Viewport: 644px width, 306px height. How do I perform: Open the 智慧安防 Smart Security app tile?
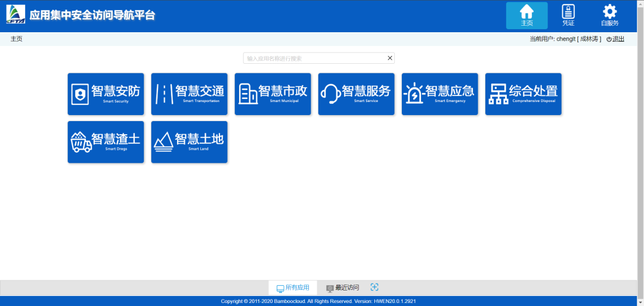pos(106,94)
